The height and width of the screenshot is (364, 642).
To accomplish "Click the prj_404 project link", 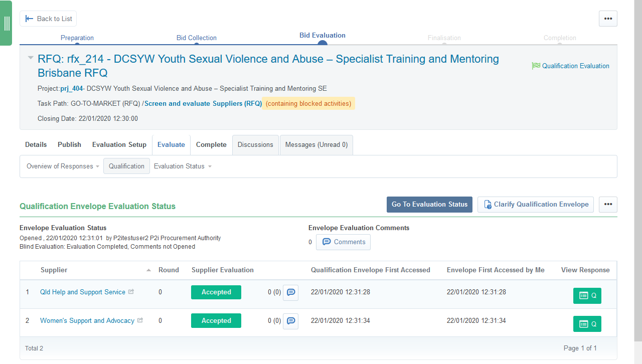I will pos(71,89).
